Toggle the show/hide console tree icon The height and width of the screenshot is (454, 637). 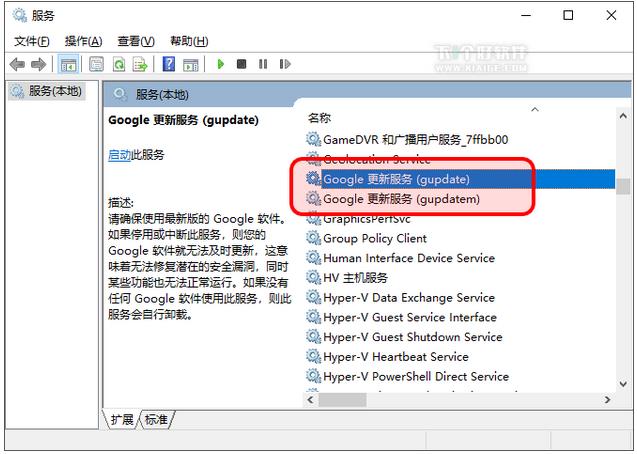coord(68,64)
